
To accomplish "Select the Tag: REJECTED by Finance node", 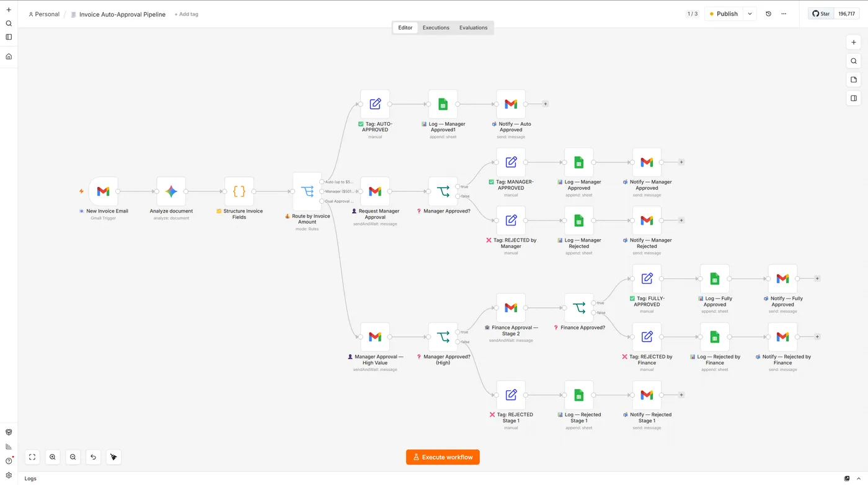I will click(647, 337).
